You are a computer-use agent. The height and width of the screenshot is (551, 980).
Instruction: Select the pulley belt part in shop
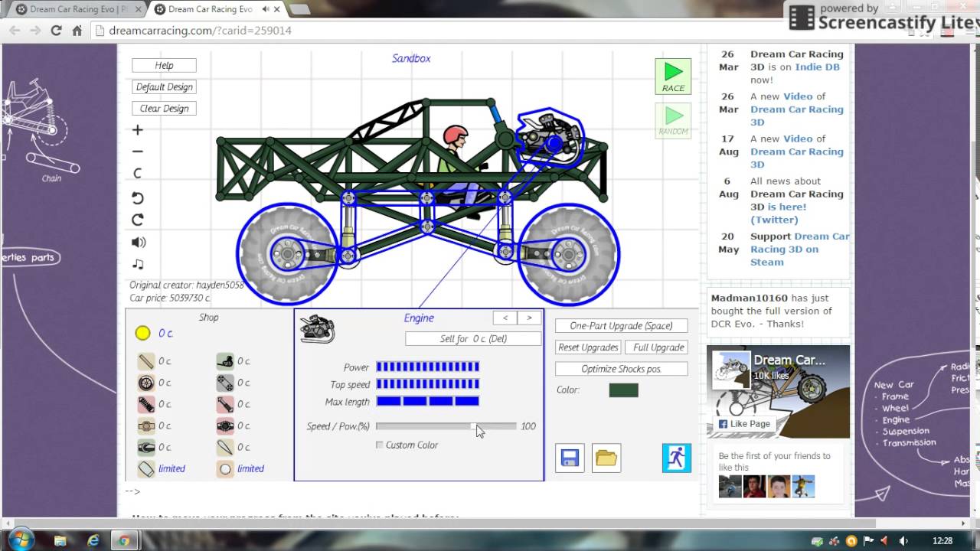click(x=225, y=383)
